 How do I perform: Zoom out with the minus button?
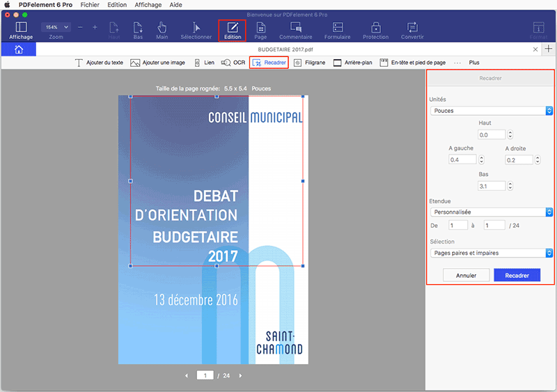tap(80, 27)
